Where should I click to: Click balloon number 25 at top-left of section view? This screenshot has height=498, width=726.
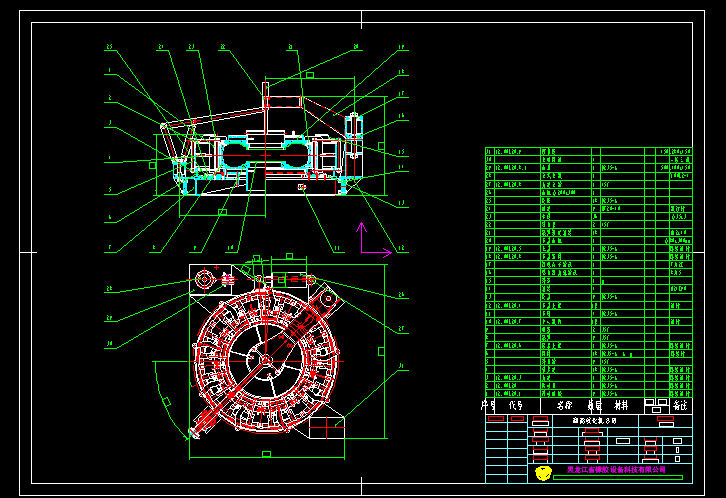pyautogui.click(x=108, y=46)
